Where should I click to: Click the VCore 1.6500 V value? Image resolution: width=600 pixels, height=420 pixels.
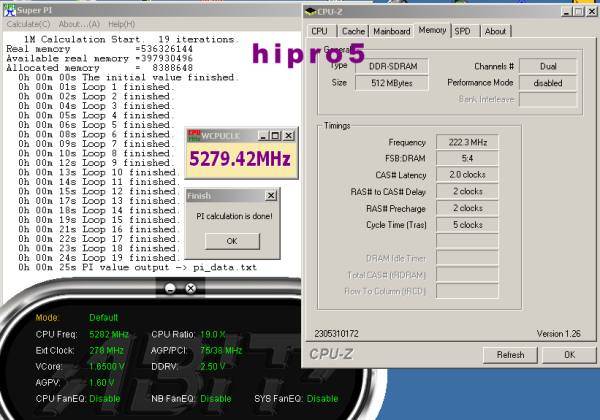tap(107, 366)
